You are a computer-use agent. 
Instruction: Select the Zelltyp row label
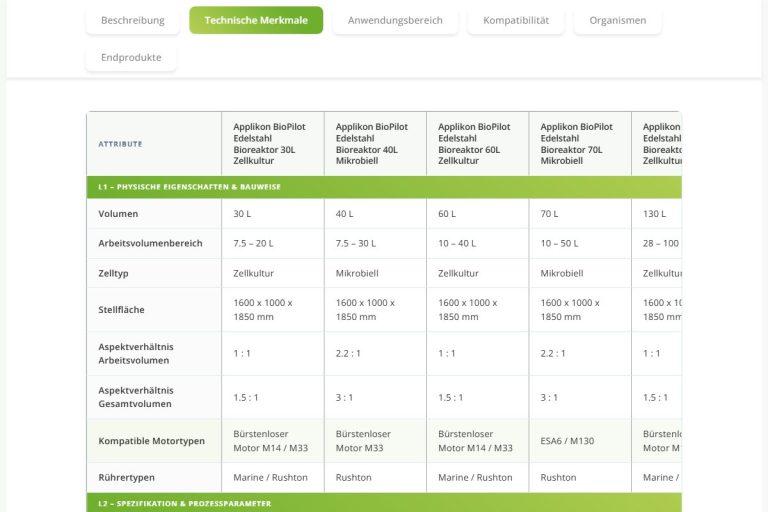click(154, 273)
